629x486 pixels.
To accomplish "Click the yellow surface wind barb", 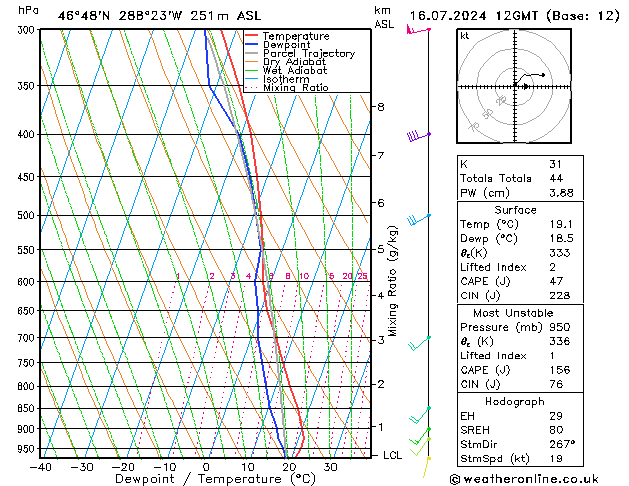I will [427, 467].
